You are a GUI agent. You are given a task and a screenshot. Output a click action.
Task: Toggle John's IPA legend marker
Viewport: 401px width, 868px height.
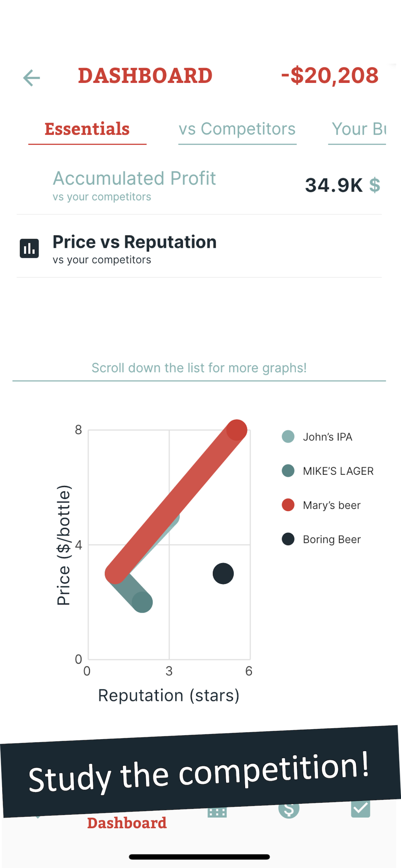288,437
